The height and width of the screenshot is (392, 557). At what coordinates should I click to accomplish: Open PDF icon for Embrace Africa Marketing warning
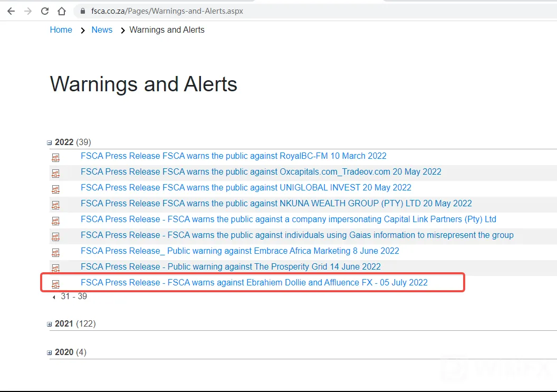pos(56,252)
